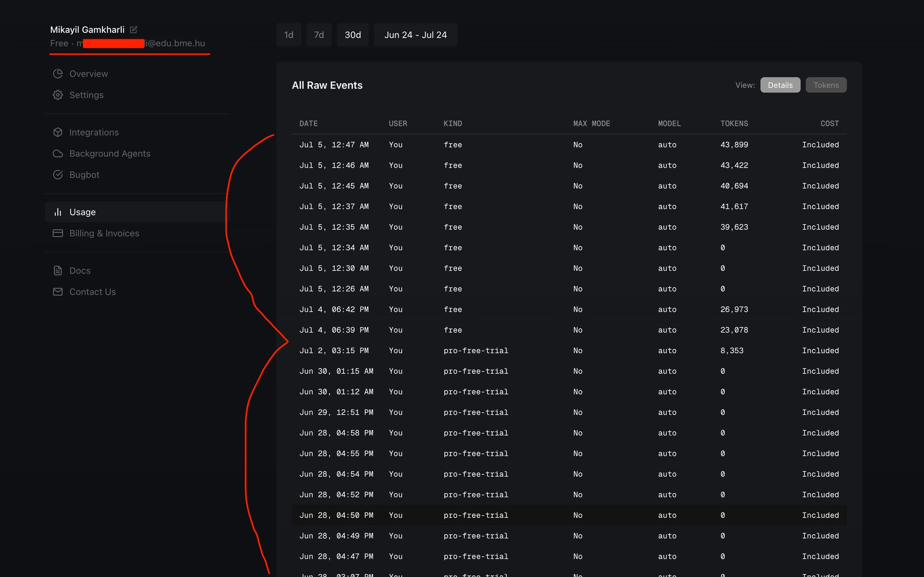Click the Settings gear icon
Image resolution: width=924 pixels, height=577 pixels.
pos(58,95)
